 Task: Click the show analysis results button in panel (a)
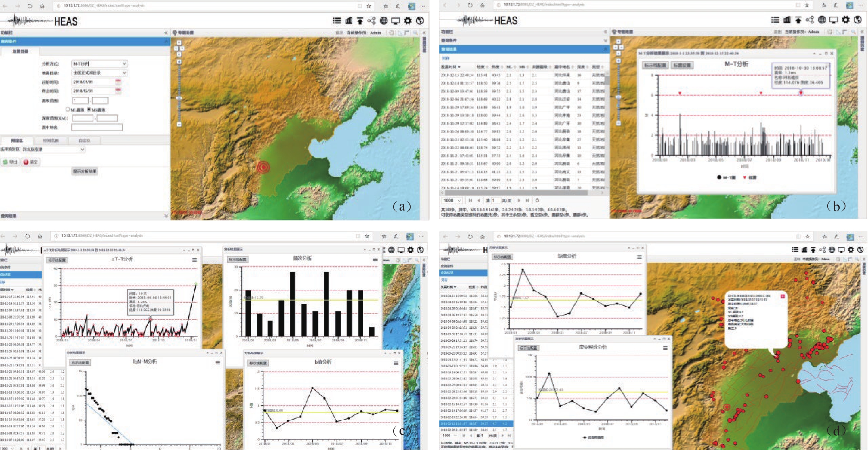[85, 171]
